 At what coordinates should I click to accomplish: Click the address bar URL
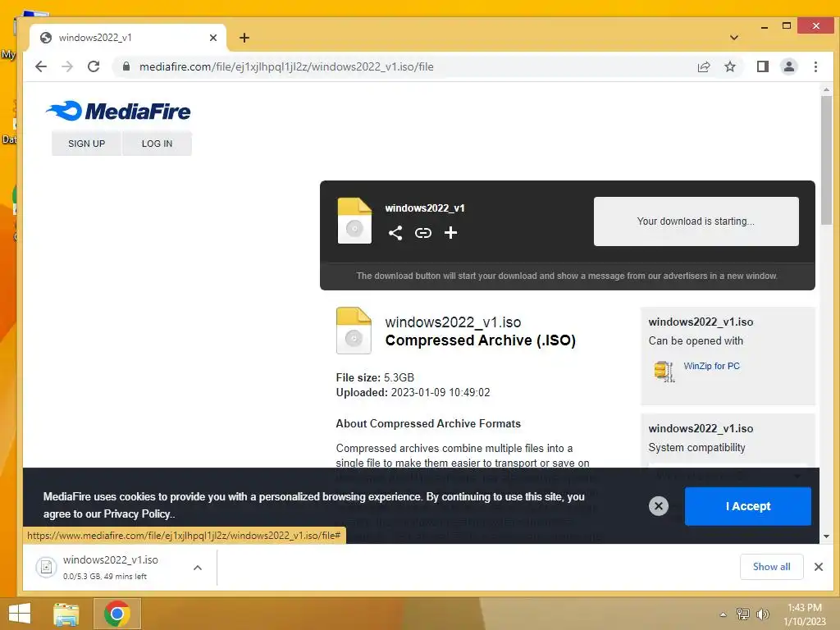[286, 66]
